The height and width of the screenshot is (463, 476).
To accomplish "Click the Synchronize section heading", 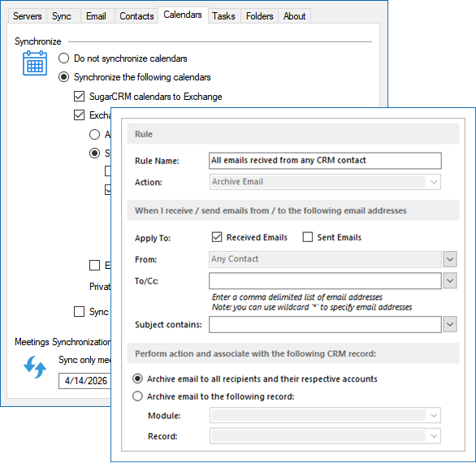I will coord(38,41).
